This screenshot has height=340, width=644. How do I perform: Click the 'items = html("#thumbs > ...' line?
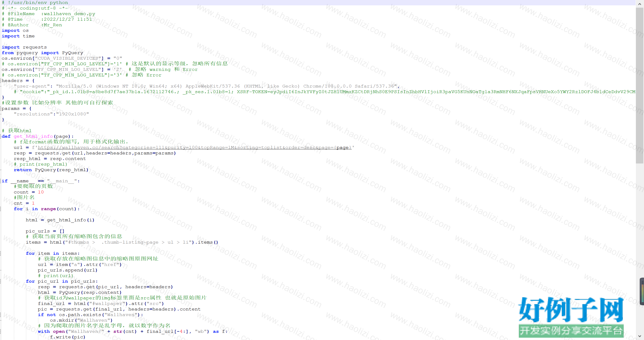coord(122,242)
